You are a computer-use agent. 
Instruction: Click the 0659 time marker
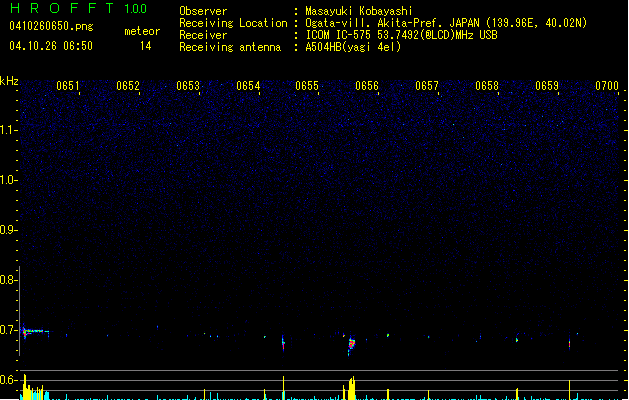[x=547, y=86]
